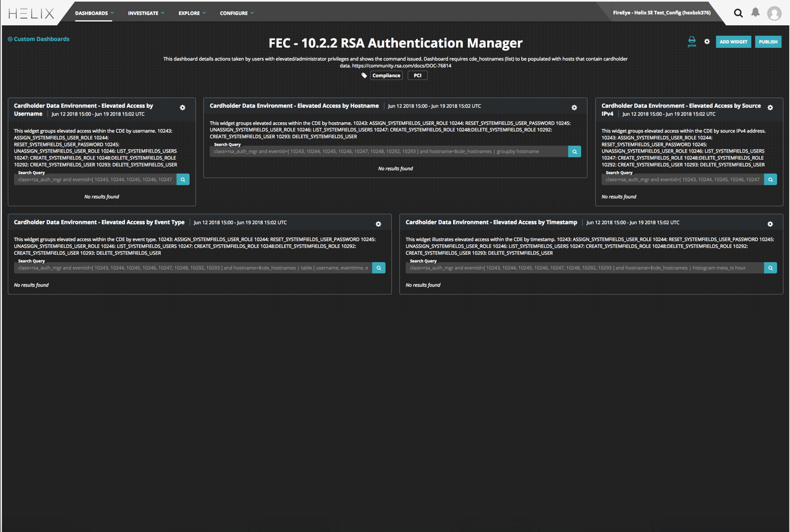Open the notifications bell
The height and width of the screenshot is (532, 790).
tap(755, 12)
